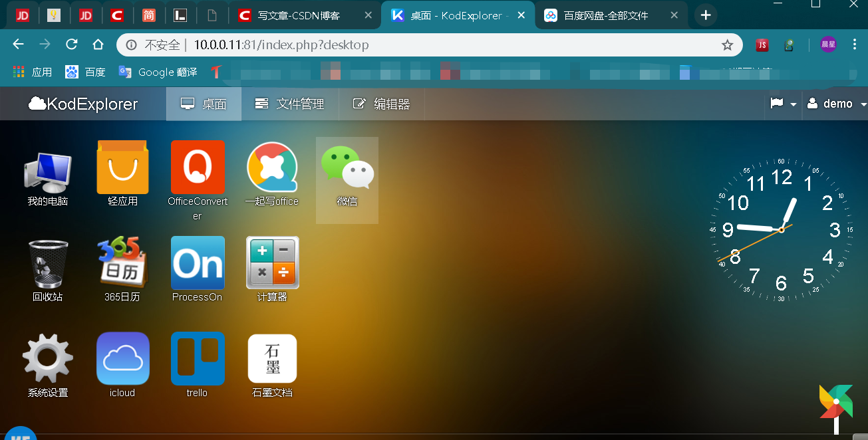Select the 简 pinned tab

coord(149,15)
